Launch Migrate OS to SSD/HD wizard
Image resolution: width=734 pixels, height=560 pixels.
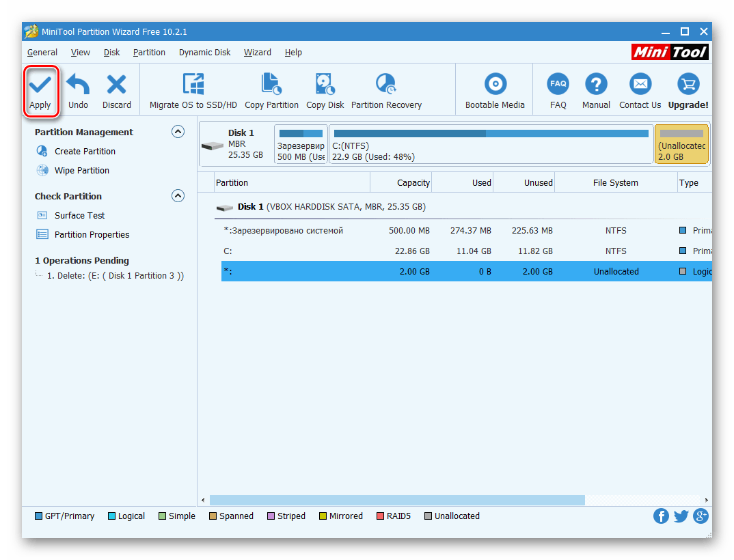[193, 91]
